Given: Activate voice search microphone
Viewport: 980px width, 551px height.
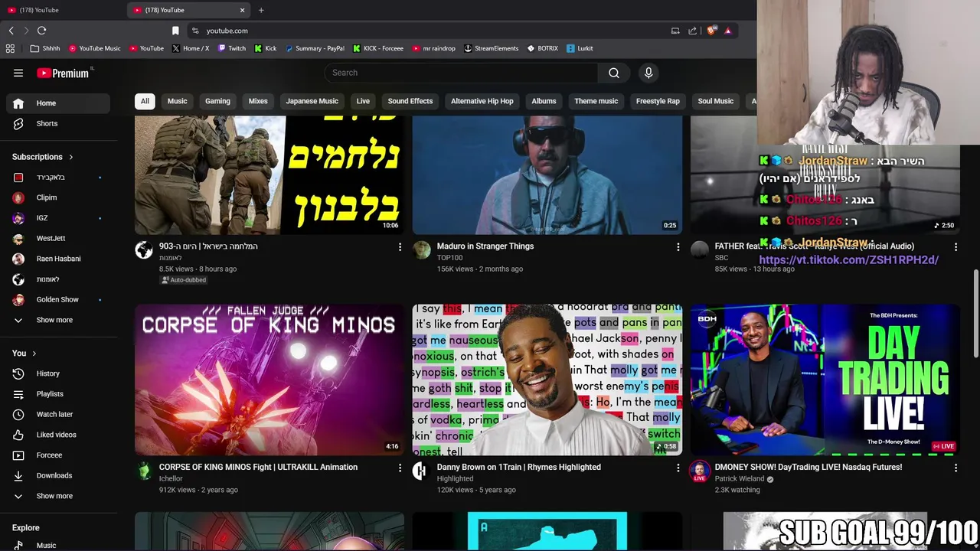Looking at the screenshot, I should tap(648, 73).
